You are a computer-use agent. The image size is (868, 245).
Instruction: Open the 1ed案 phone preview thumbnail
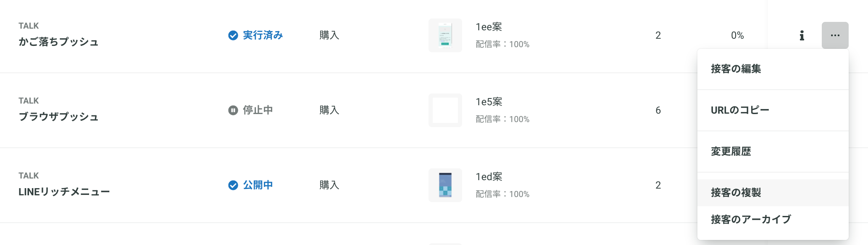point(445,185)
